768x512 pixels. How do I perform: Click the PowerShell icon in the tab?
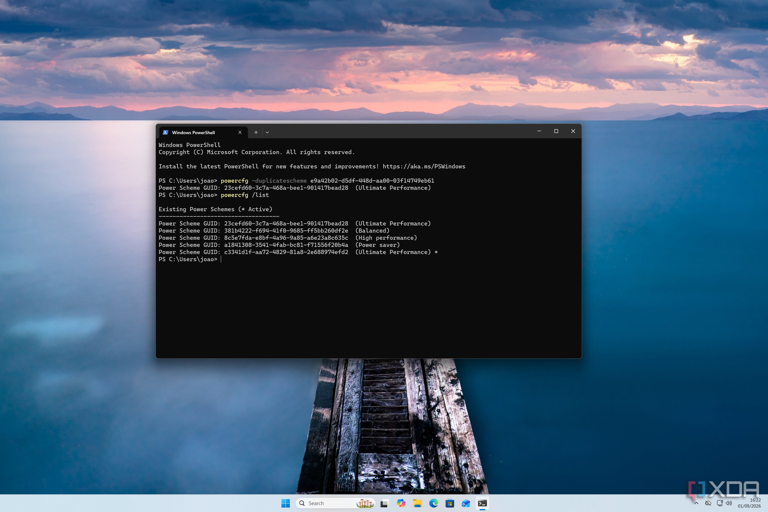[x=166, y=132]
